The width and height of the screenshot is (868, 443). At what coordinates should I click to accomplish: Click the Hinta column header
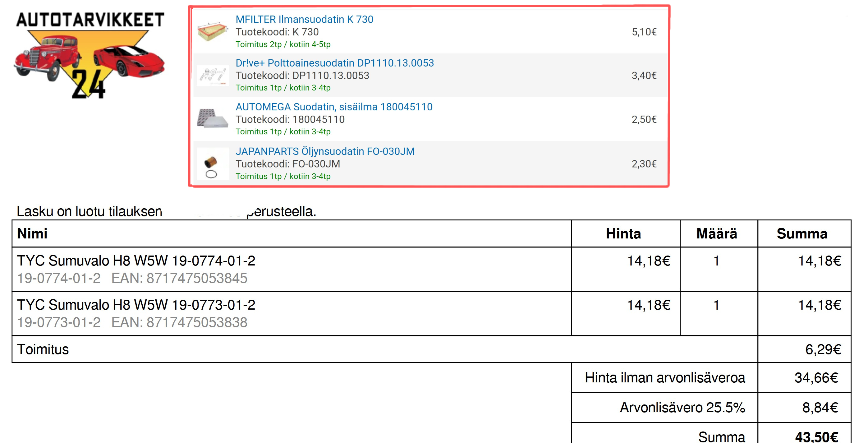point(623,234)
